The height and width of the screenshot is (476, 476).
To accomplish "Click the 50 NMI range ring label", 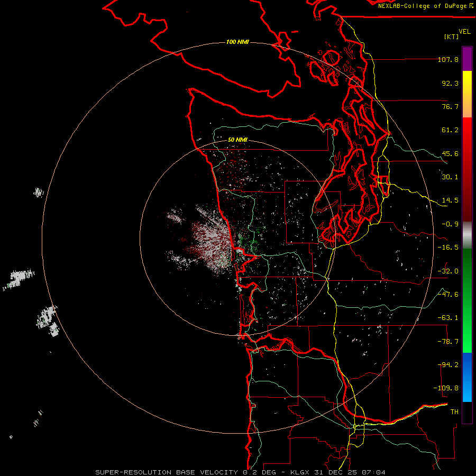I will [237, 140].
